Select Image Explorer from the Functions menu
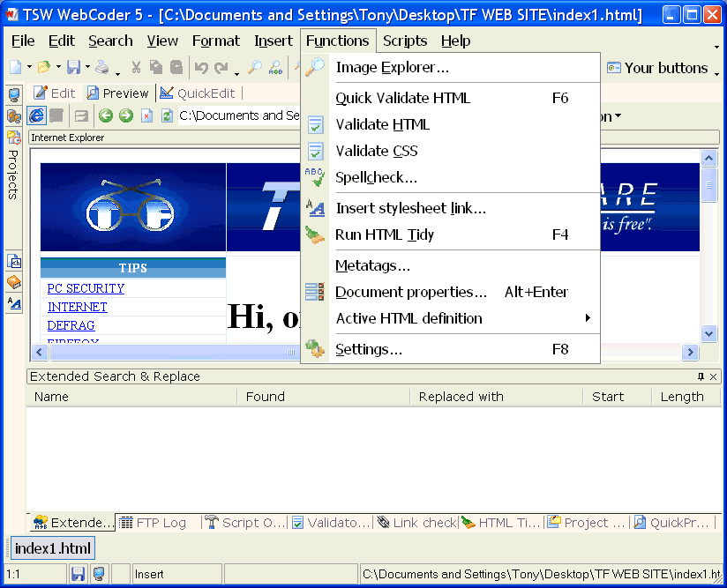This screenshot has width=727, height=588. [451, 68]
